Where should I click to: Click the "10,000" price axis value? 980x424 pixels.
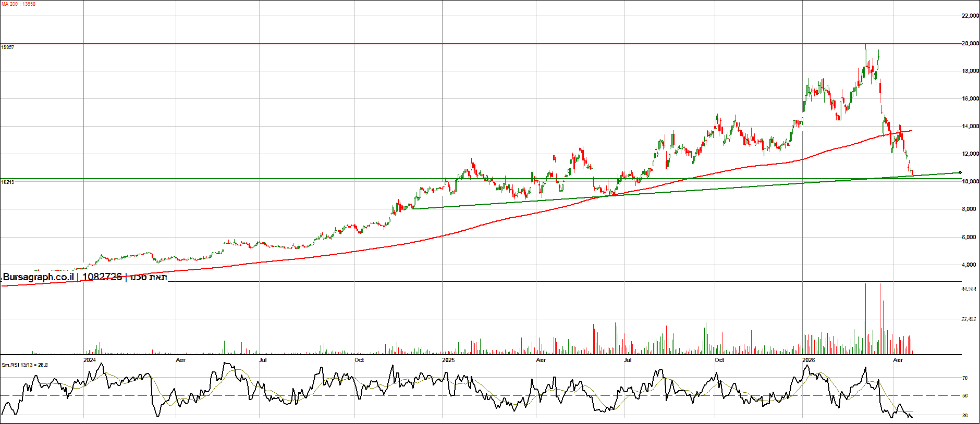click(x=970, y=182)
